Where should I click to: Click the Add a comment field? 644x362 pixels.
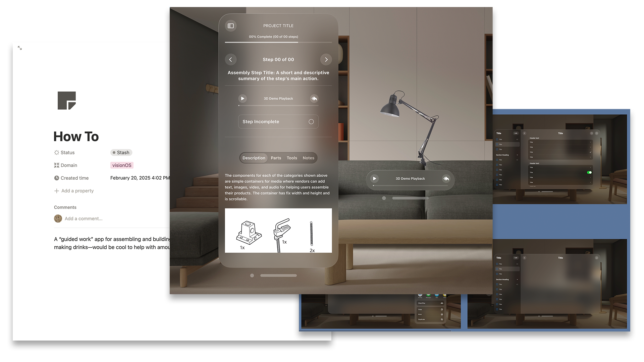pyautogui.click(x=84, y=219)
